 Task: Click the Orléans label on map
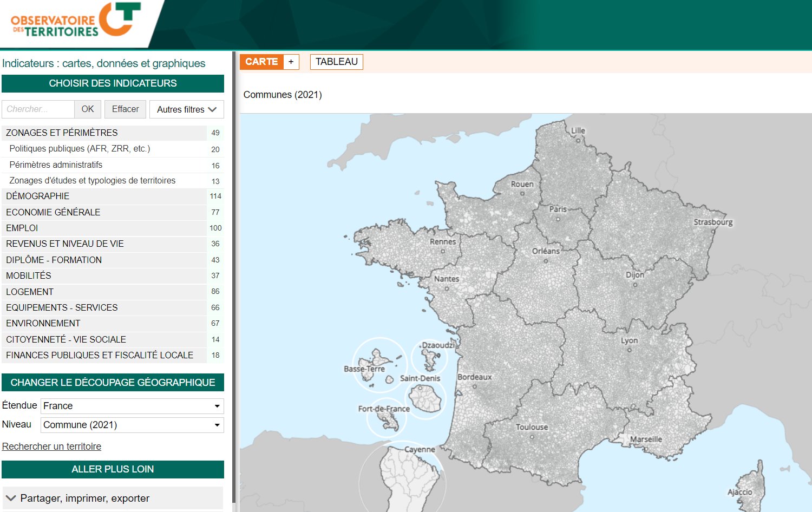(x=546, y=251)
